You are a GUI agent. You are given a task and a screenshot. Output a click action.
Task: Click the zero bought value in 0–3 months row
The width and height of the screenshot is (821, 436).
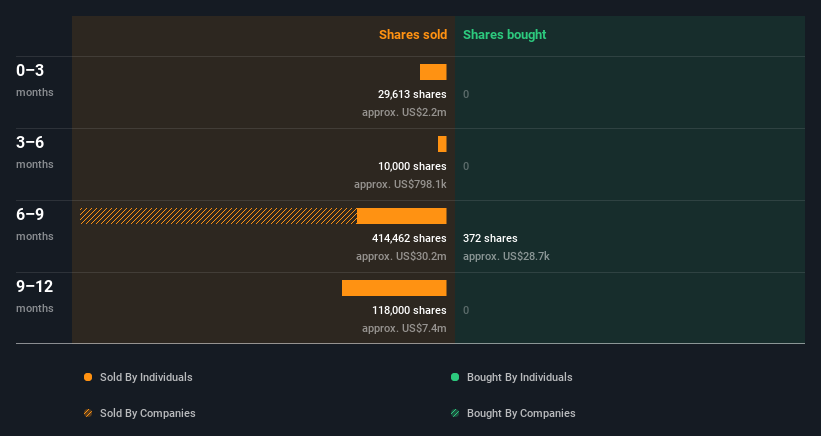pyautogui.click(x=466, y=94)
